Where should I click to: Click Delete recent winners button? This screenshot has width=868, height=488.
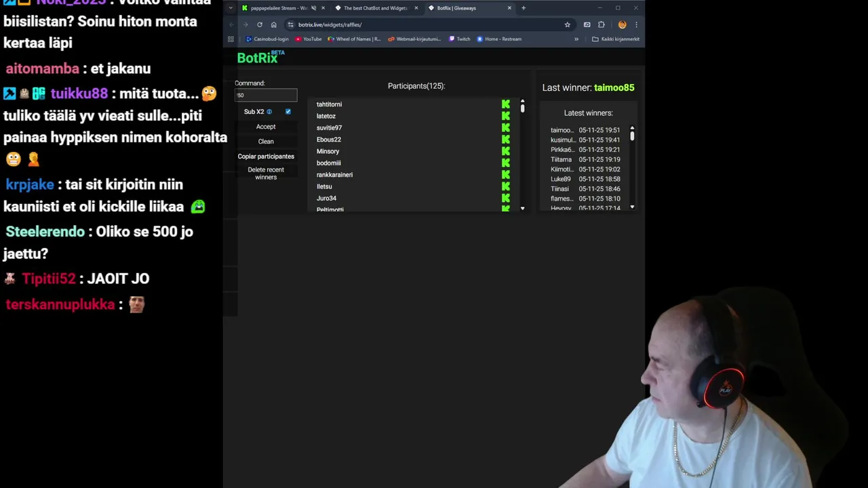(x=266, y=174)
